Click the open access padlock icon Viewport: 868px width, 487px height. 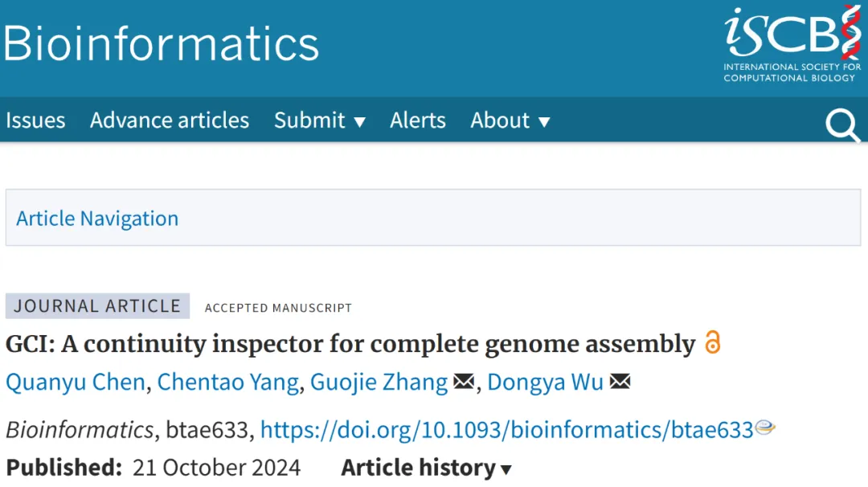pyautogui.click(x=712, y=342)
